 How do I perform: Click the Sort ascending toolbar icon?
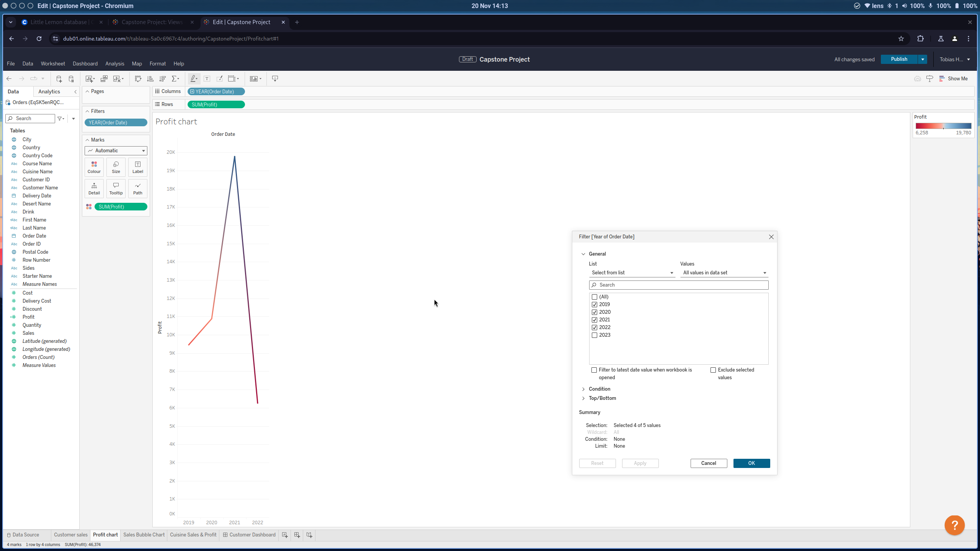pos(150,79)
